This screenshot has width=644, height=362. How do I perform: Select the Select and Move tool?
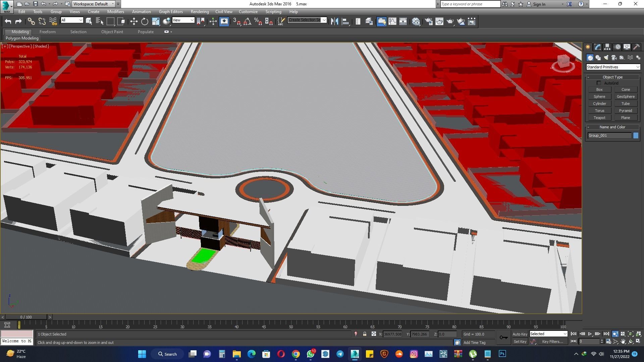134,21
